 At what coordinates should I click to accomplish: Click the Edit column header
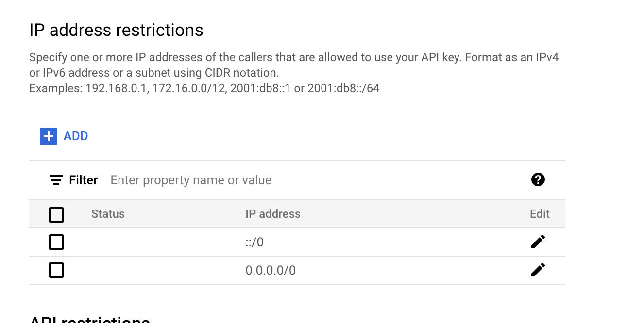pyautogui.click(x=540, y=214)
